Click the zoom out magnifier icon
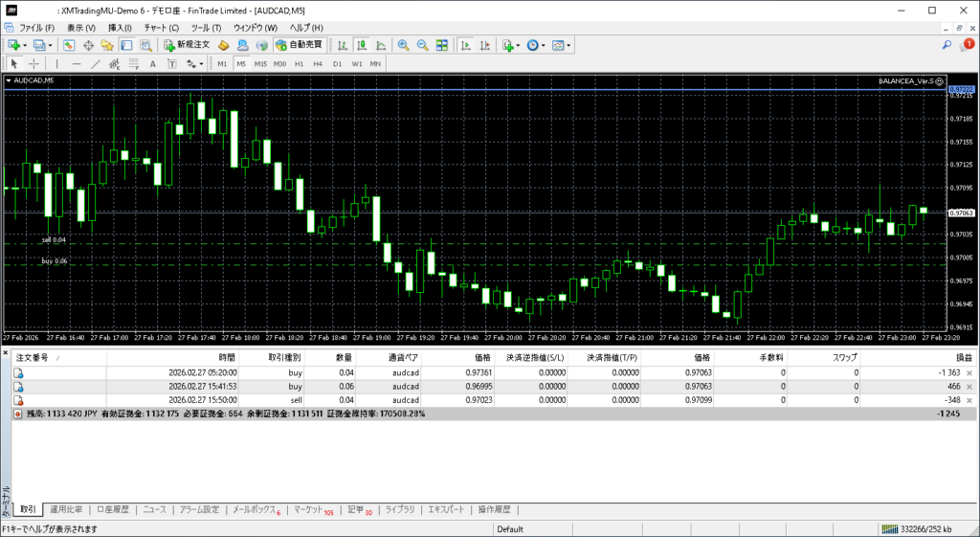 pos(422,45)
